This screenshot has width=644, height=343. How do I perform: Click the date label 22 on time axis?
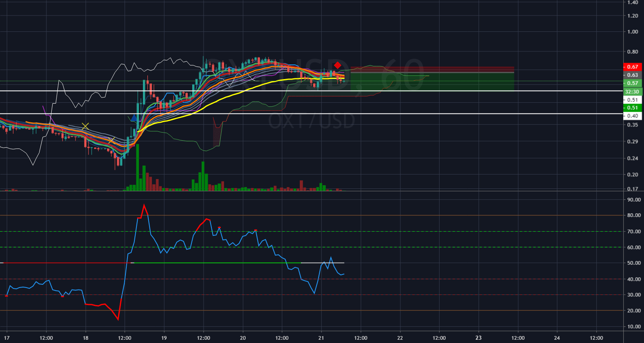click(x=400, y=338)
